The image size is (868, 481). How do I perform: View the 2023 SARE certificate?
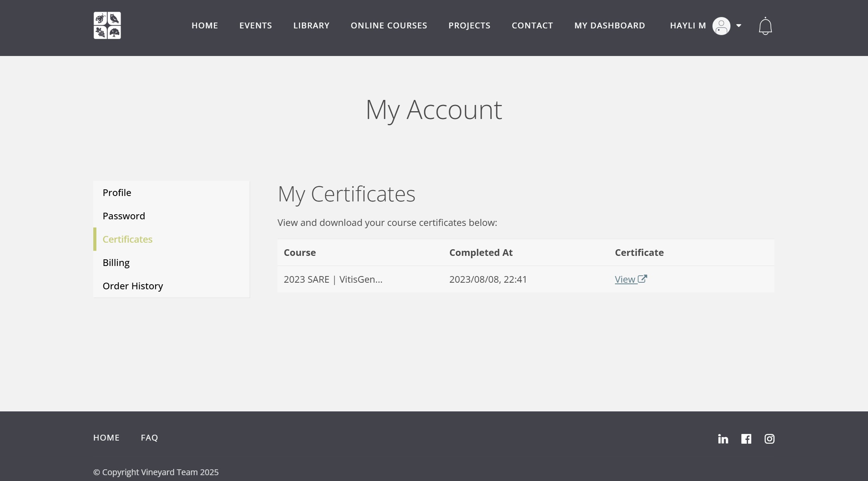click(x=625, y=280)
